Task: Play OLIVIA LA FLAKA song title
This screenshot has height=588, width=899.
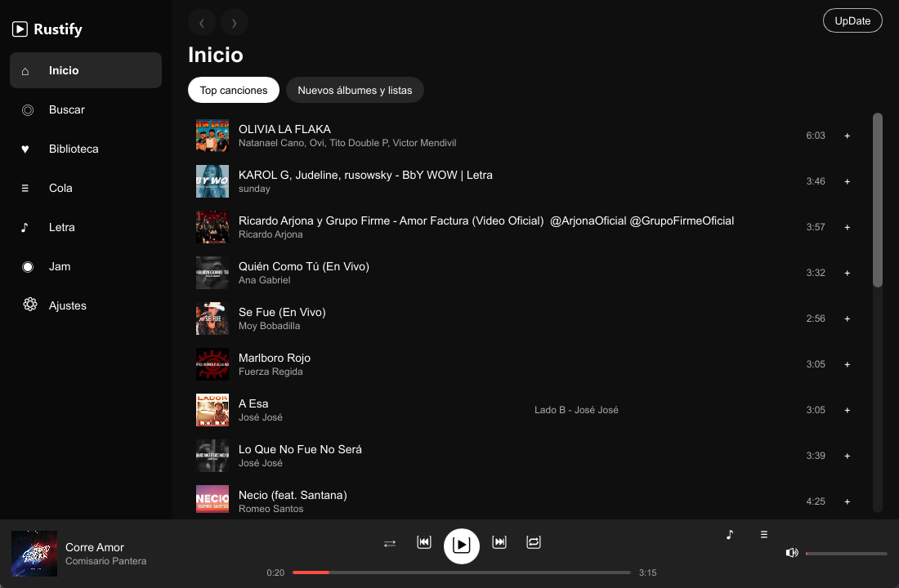Action: point(284,129)
